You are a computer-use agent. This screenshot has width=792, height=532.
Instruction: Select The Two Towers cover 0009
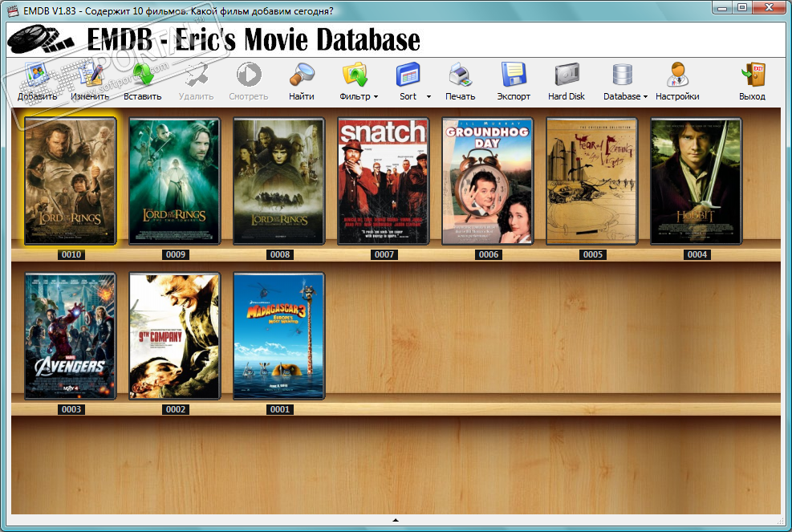pyautogui.click(x=174, y=181)
